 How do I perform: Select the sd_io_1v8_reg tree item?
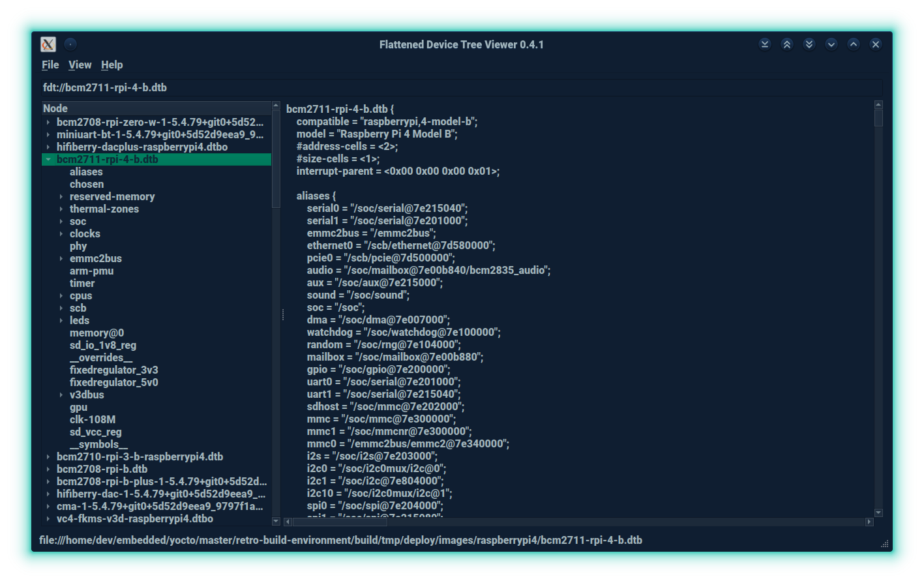pyautogui.click(x=103, y=345)
